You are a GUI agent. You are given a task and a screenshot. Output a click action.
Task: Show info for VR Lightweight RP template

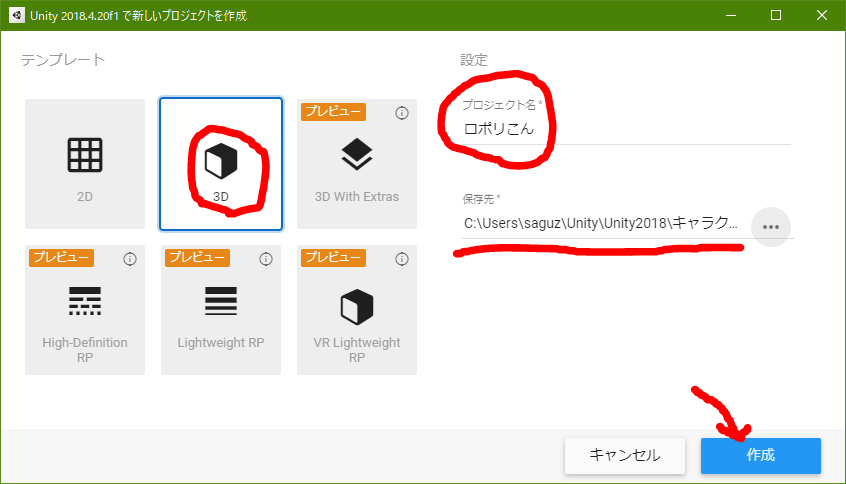pos(401,259)
